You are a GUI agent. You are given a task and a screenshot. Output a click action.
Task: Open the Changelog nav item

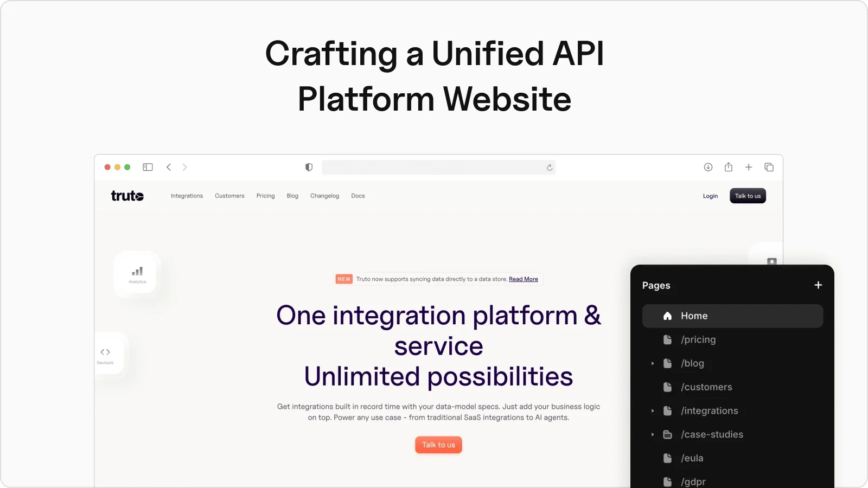click(324, 196)
